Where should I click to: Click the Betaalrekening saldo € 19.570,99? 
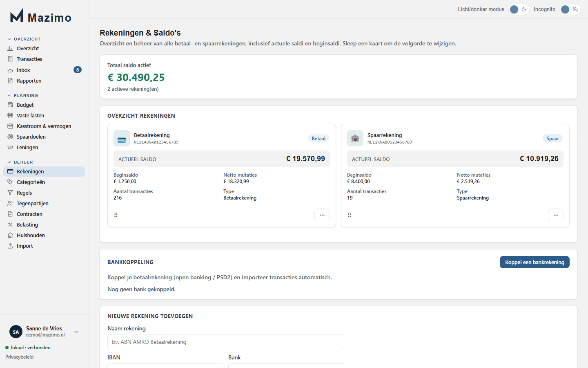point(305,159)
